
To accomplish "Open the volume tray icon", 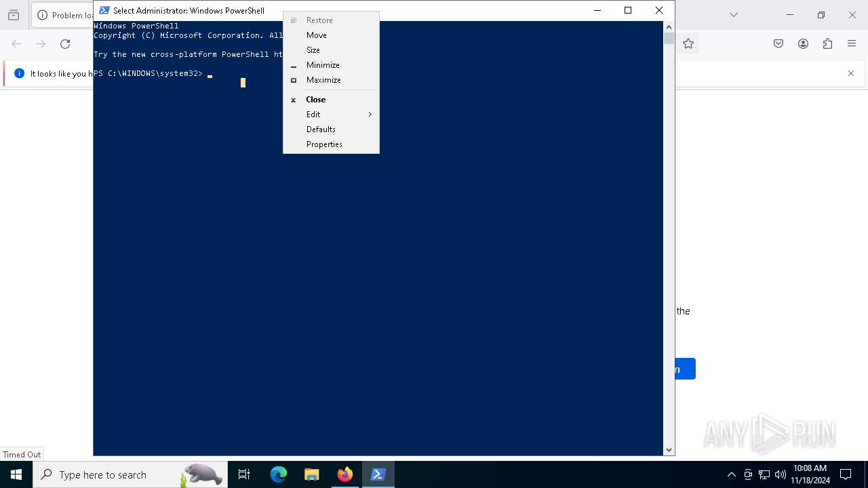I will pyautogui.click(x=781, y=474).
